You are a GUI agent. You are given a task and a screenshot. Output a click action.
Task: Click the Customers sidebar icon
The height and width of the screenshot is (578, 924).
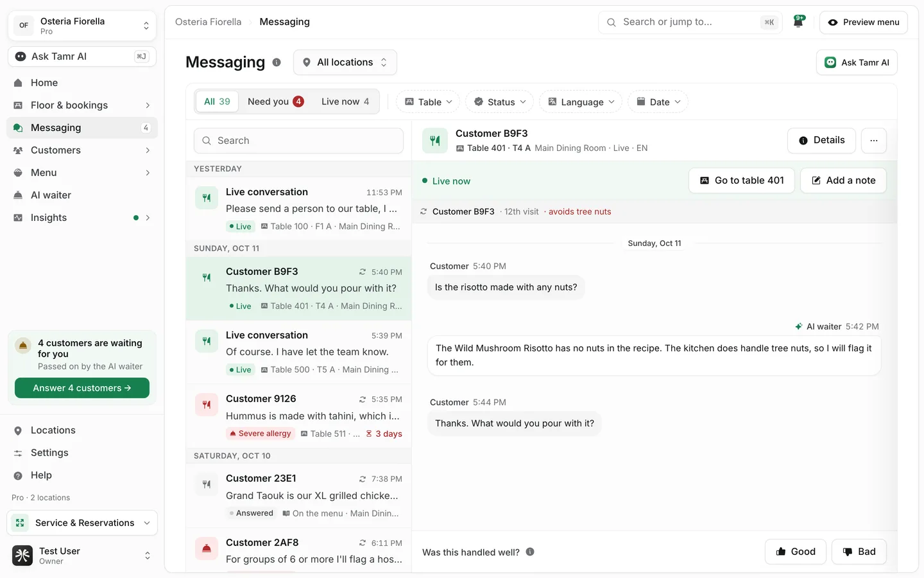click(18, 150)
